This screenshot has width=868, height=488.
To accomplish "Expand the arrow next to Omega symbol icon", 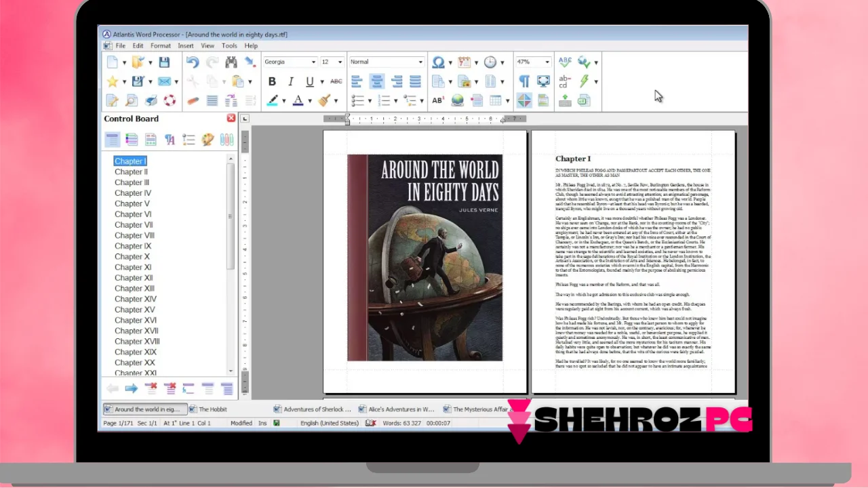I will 450,62.
